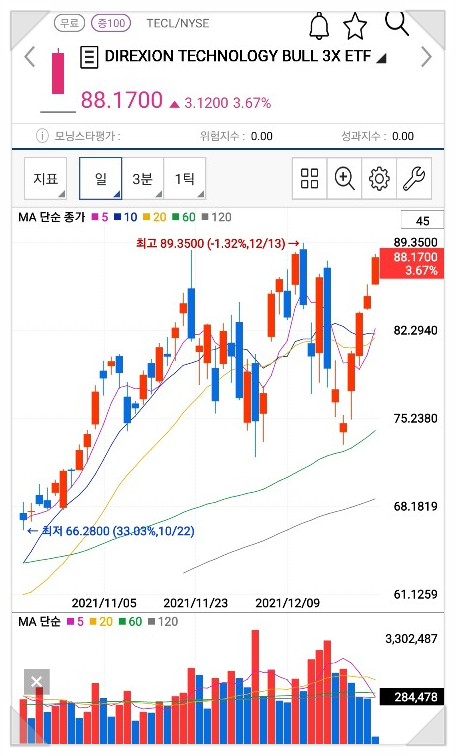Select volume MA 120 legend
The height and width of the screenshot is (756, 456).
[x=163, y=621]
